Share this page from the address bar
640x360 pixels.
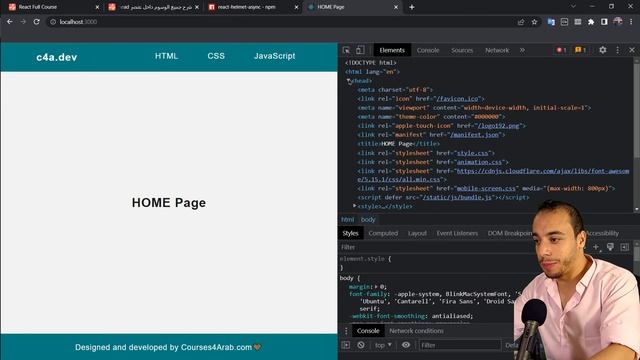click(521, 22)
